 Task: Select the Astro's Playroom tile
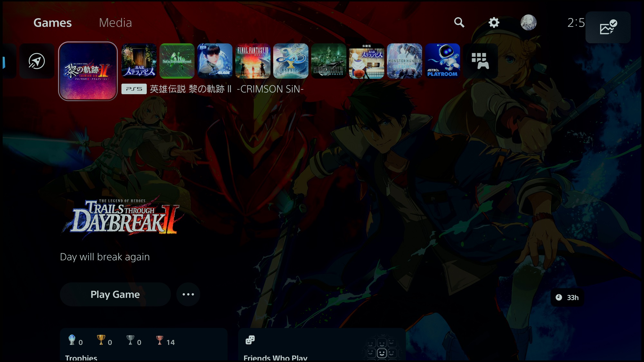(442, 61)
